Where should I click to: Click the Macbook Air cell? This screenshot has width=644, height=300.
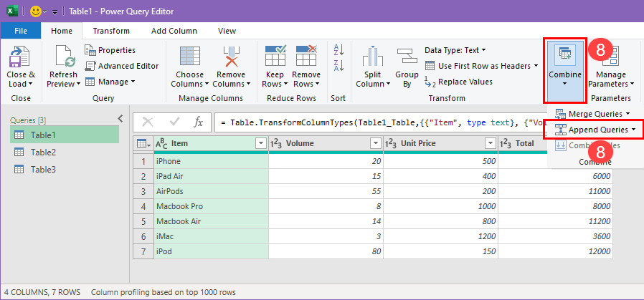pyautogui.click(x=211, y=221)
